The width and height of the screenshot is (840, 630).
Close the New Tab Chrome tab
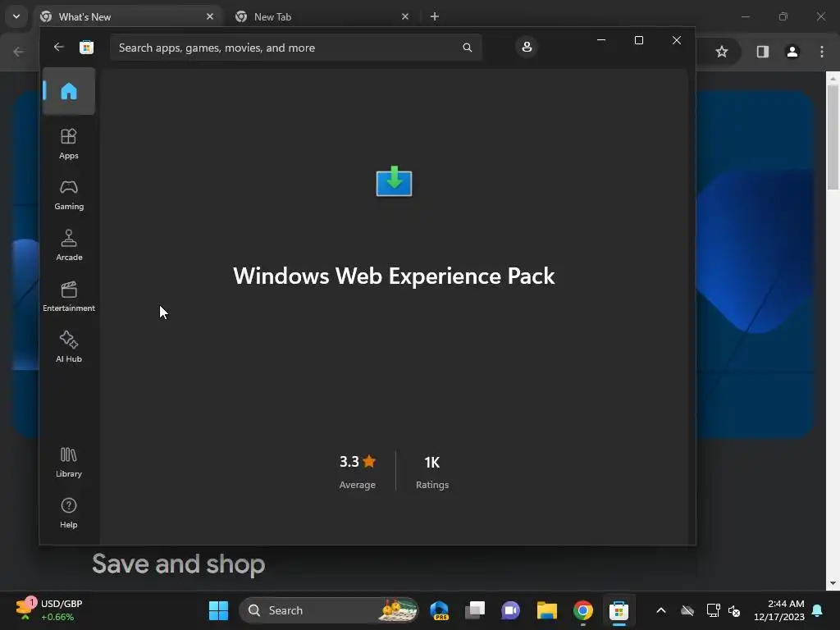[x=405, y=16]
